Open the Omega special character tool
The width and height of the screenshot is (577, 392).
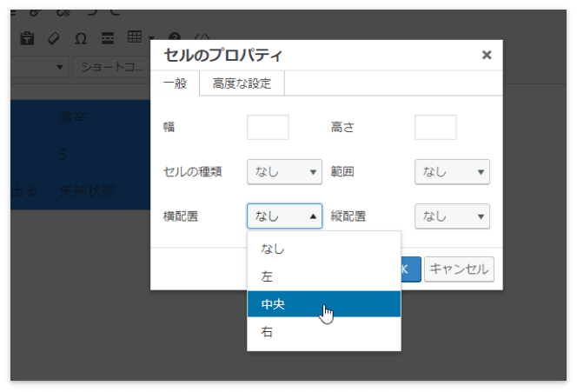pyautogui.click(x=81, y=38)
